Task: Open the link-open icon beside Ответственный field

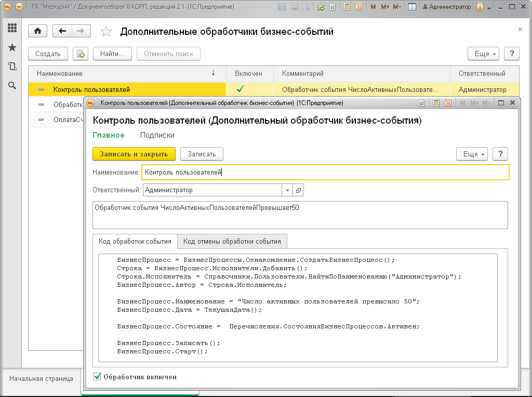Action: tap(298, 190)
